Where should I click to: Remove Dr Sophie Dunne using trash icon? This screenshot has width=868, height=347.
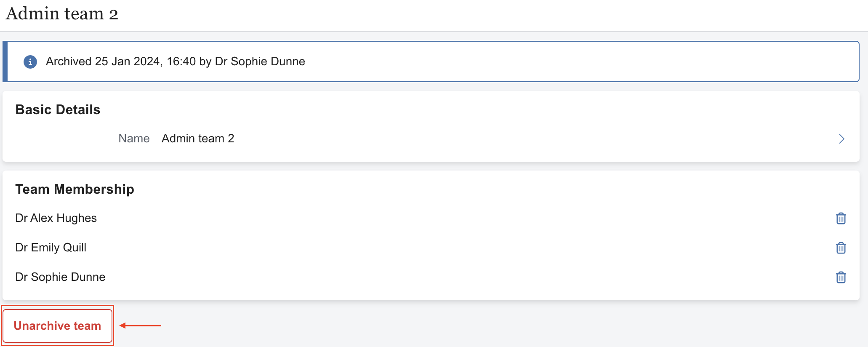click(841, 277)
